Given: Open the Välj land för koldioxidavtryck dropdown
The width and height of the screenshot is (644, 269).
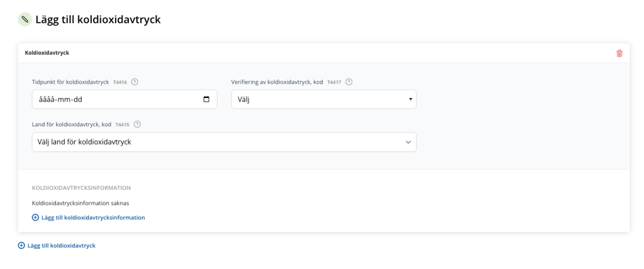Looking at the screenshot, I should (x=225, y=142).
